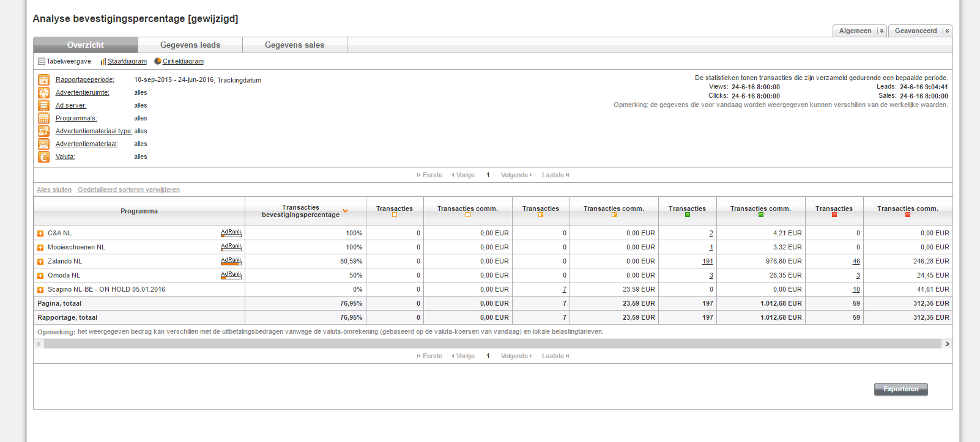
Task: Click the Ad server icon
Action: click(43, 106)
